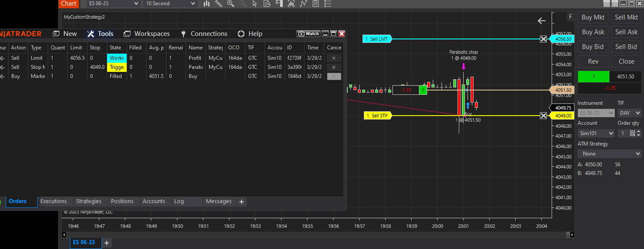Expand the ATM Strategy dropdown set to None

tap(609, 154)
